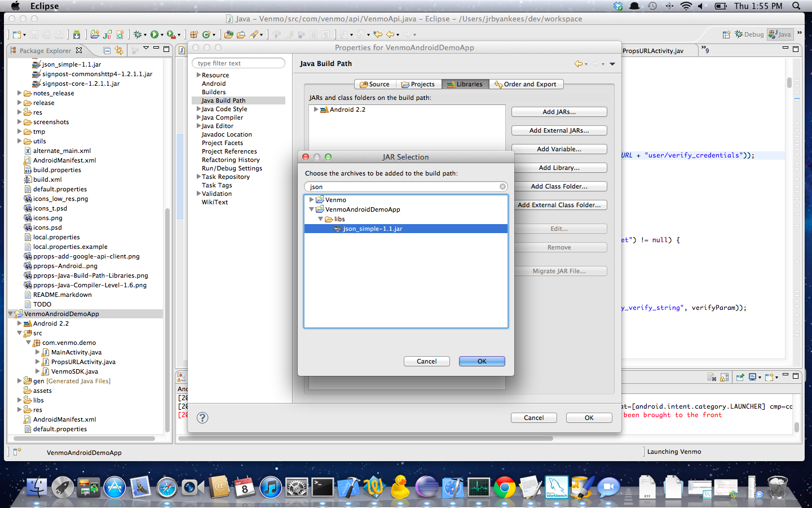Image resolution: width=812 pixels, height=508 pixels.
Task: Open the Eclipse menu in the menu bar
Action: [45, 6]
